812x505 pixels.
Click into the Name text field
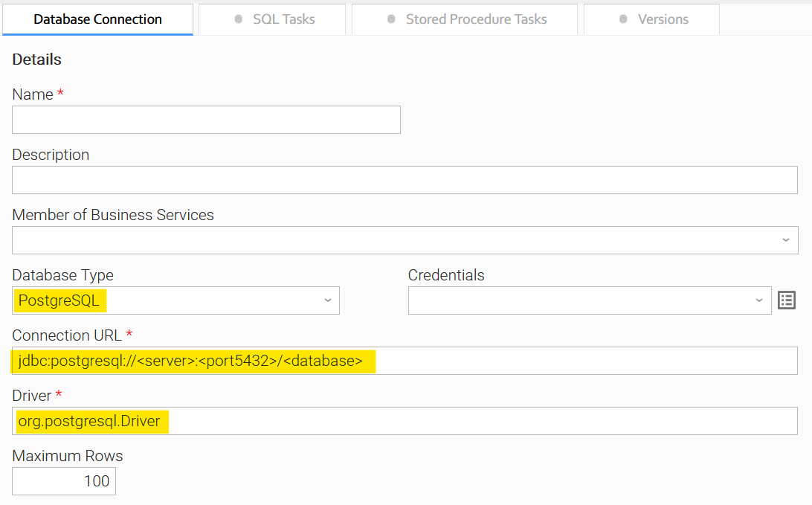206,120
